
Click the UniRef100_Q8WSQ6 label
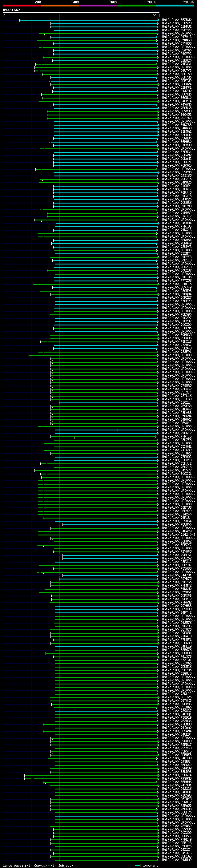pyautogui.click(x=177, y=94)
